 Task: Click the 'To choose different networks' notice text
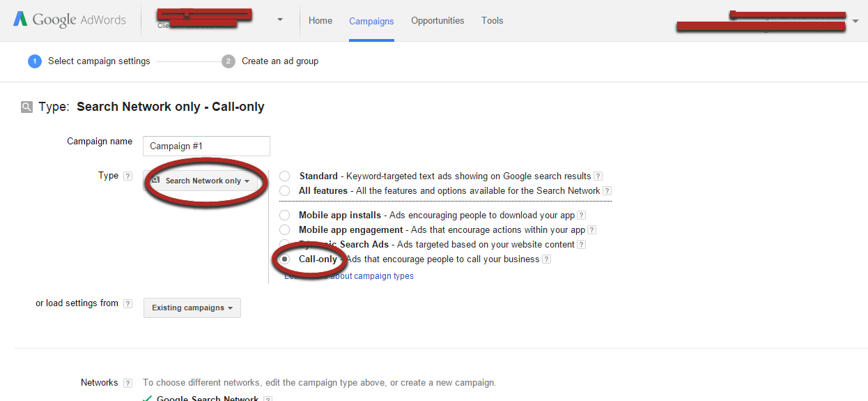click(320, 383)
